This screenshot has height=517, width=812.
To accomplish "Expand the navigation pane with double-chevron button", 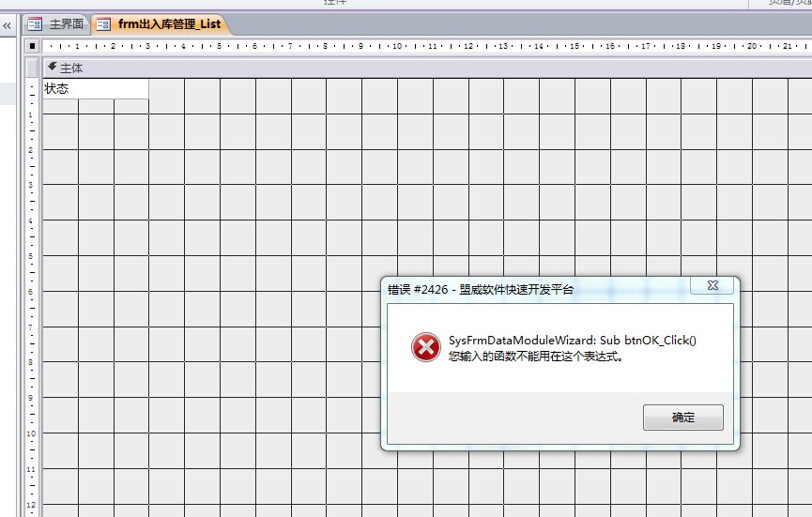I will (x=7, y=24).
